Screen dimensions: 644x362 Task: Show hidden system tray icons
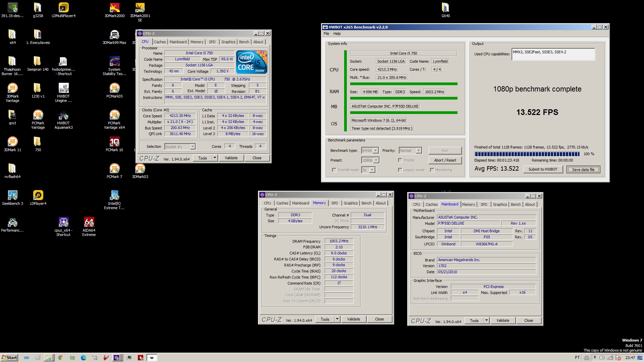pyautogui.click(x=595, y=357)
